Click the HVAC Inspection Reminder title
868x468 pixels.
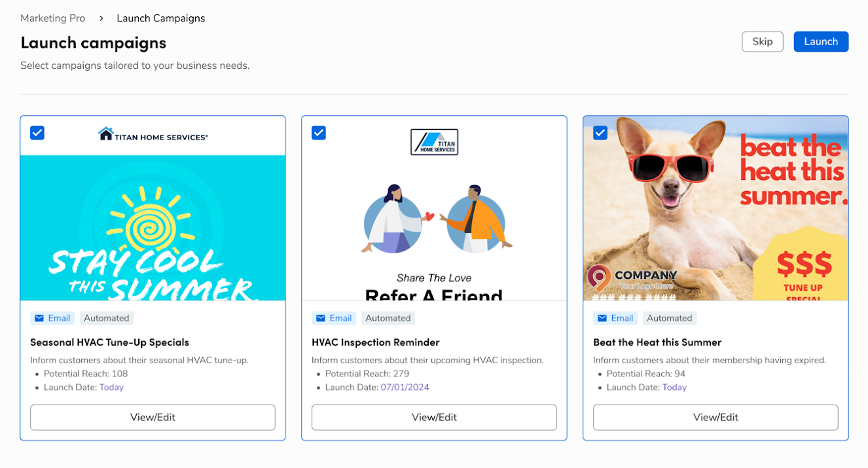[376, 342]
